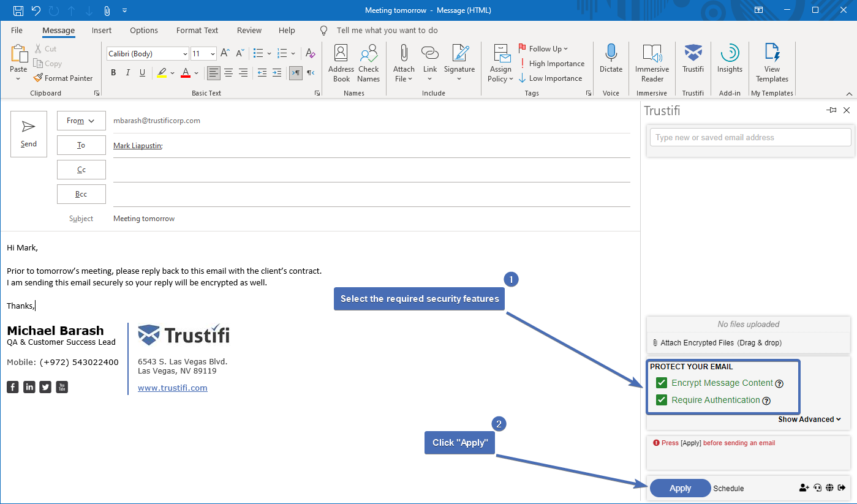Image resolution: width=857 pixels, height=504 pixels.
Task: Align text to the right
Action: (243, 73)
